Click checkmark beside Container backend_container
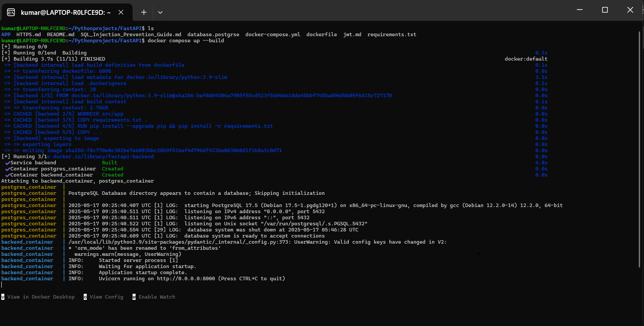The width and height of the screenshot is (644, 326). point(7,175)
